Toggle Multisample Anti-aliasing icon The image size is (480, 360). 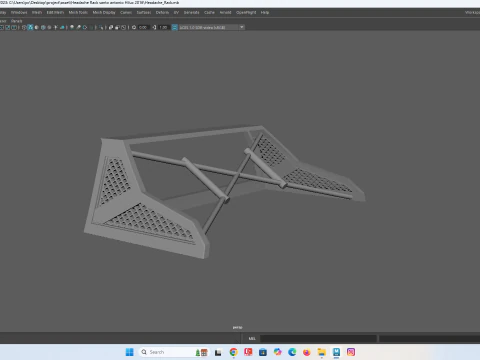85,27
